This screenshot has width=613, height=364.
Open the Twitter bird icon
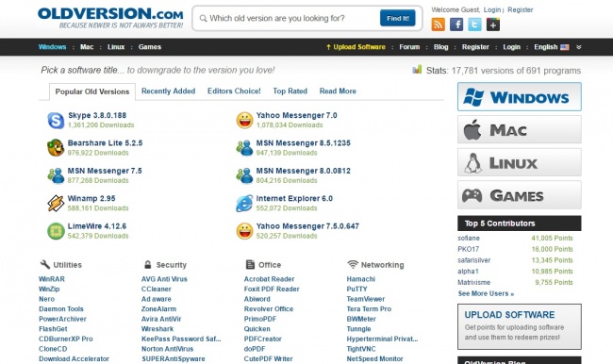474,25
